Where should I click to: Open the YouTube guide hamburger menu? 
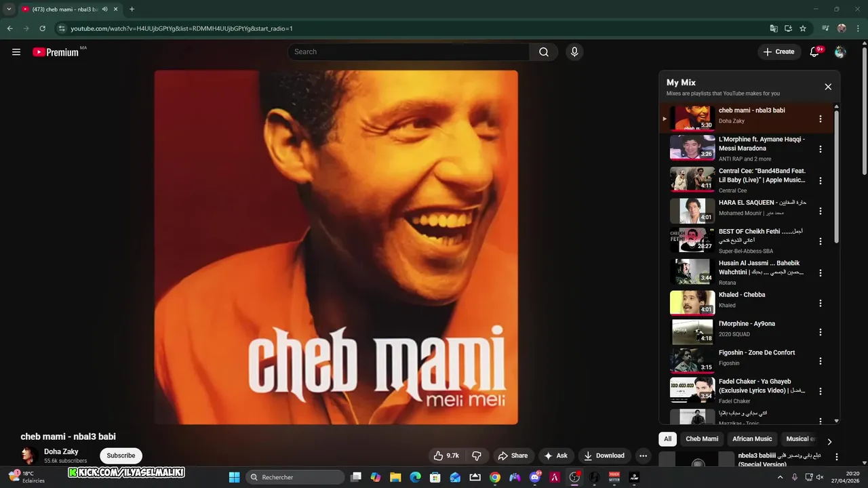16,52
